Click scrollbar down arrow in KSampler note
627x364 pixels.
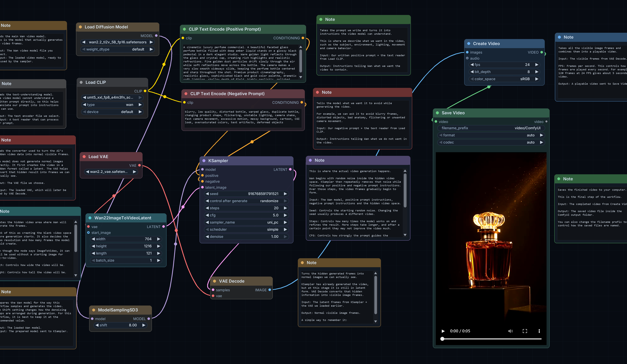point(405,235)
